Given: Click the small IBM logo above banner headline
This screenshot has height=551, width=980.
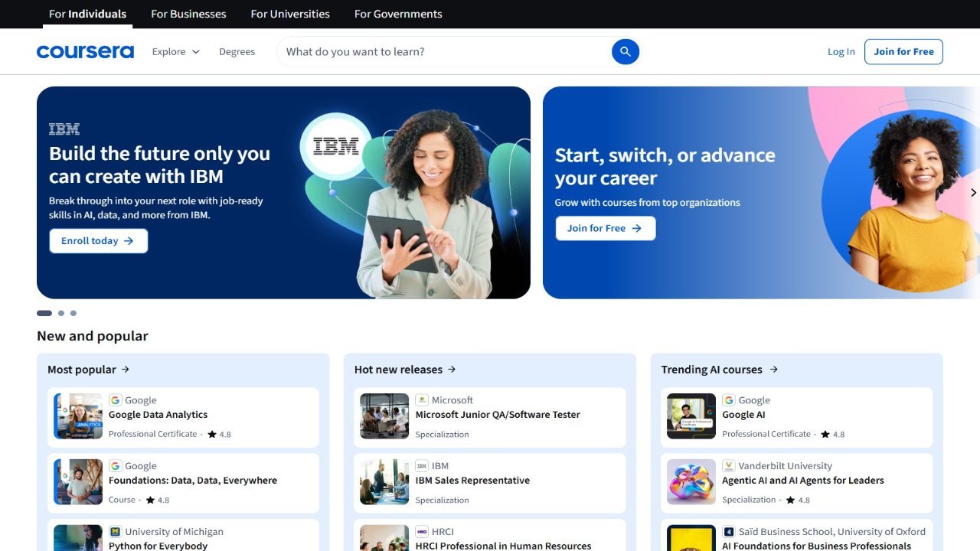Looking at the screenshot, I should [64, 129].
